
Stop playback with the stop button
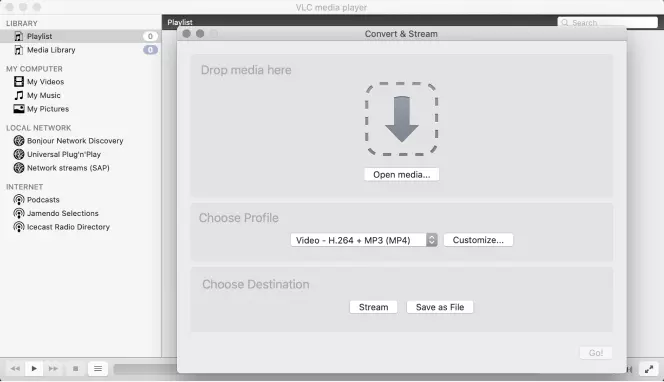pyautogui.click(x=75, y=368)
